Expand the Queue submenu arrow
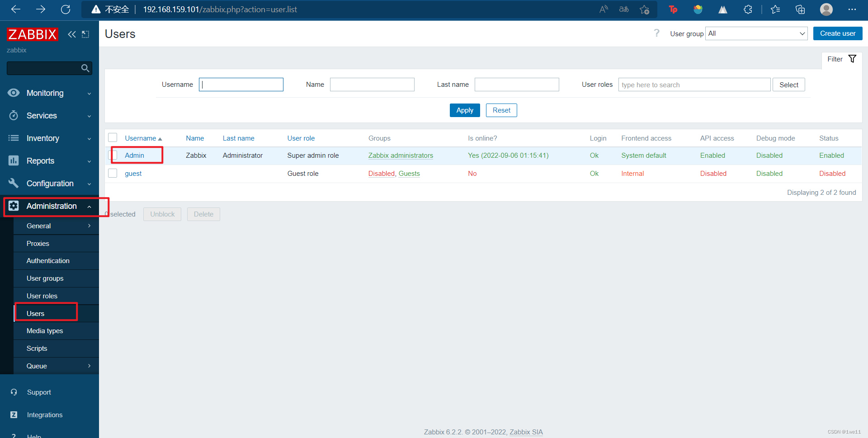The width and height of the screenshot is (868, 438). click(x=89, y=366)
